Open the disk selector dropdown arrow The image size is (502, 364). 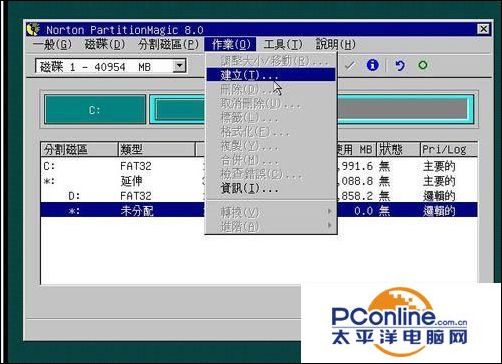(x=179, y=66)
